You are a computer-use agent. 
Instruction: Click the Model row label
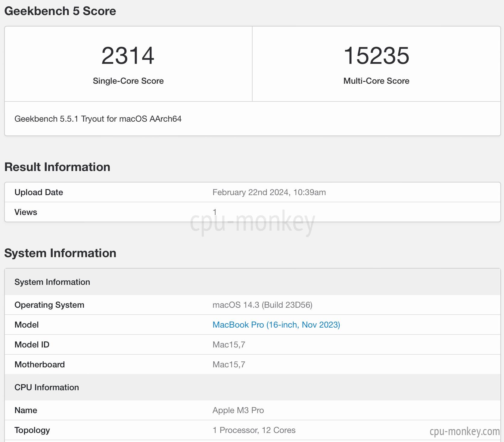(x=26, y=325)
